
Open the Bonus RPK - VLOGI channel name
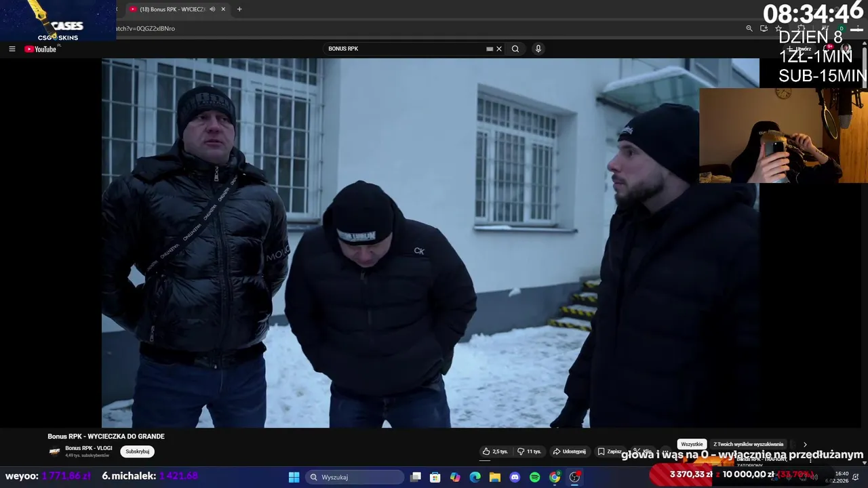click(89, 448)
